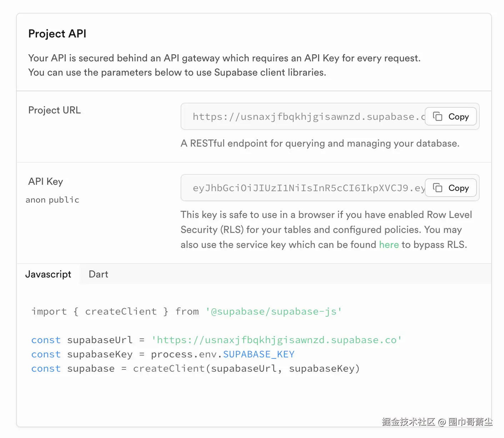Click the 'Project URL' label
This screenshot has height=438, width=504.
(x=55, y=110)
